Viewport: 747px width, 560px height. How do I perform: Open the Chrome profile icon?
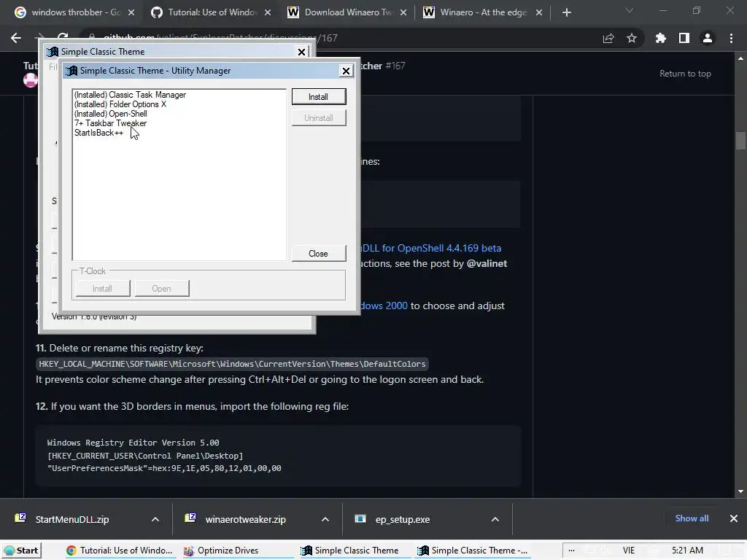(x=708, y=38)
